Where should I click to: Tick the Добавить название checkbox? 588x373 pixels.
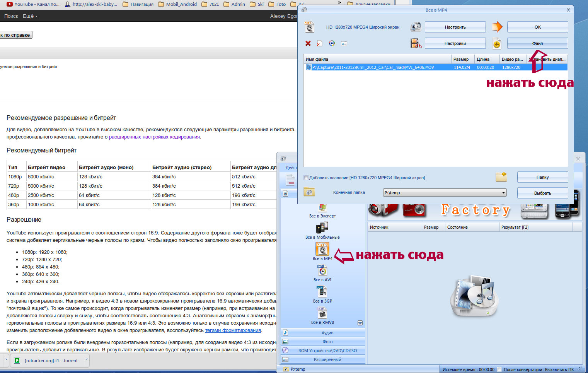[x=306, y=178]
